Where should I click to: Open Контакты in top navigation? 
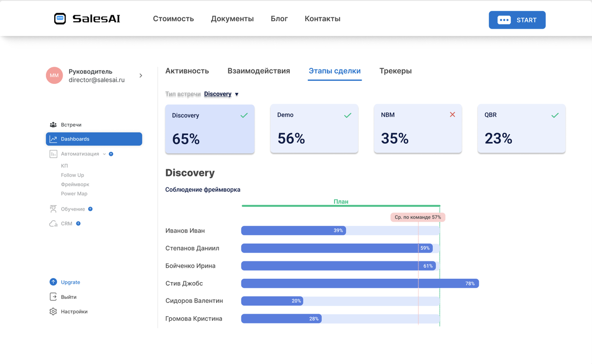coord(323,19)
